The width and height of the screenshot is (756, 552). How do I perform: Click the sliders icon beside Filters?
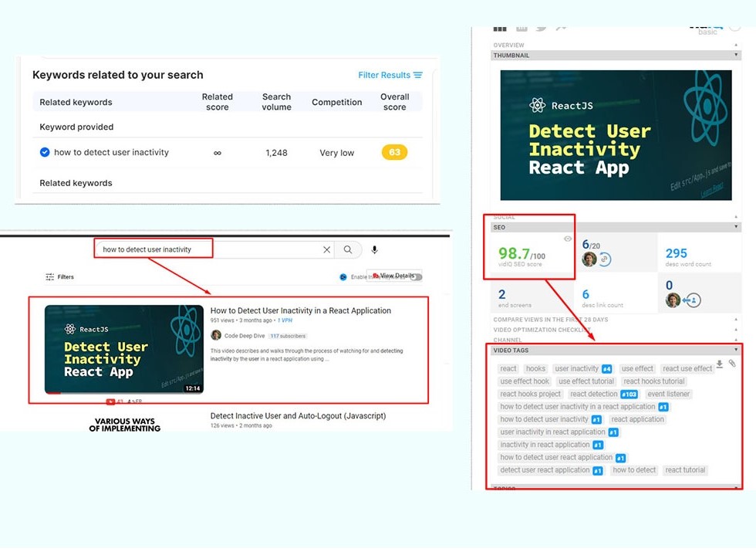click(x=49, y=277)
